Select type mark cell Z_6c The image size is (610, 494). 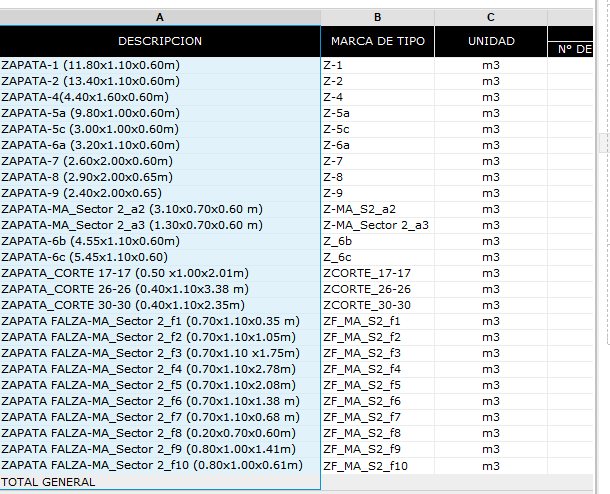[377, 257]
